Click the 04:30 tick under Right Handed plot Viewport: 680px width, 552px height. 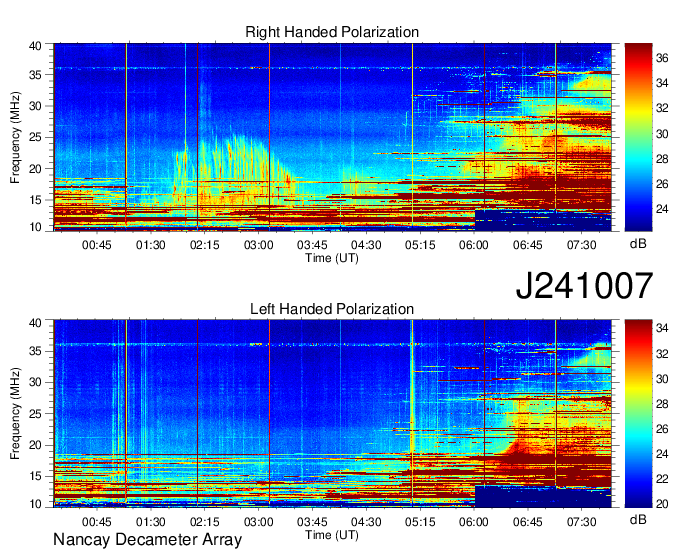click(366, 245)
